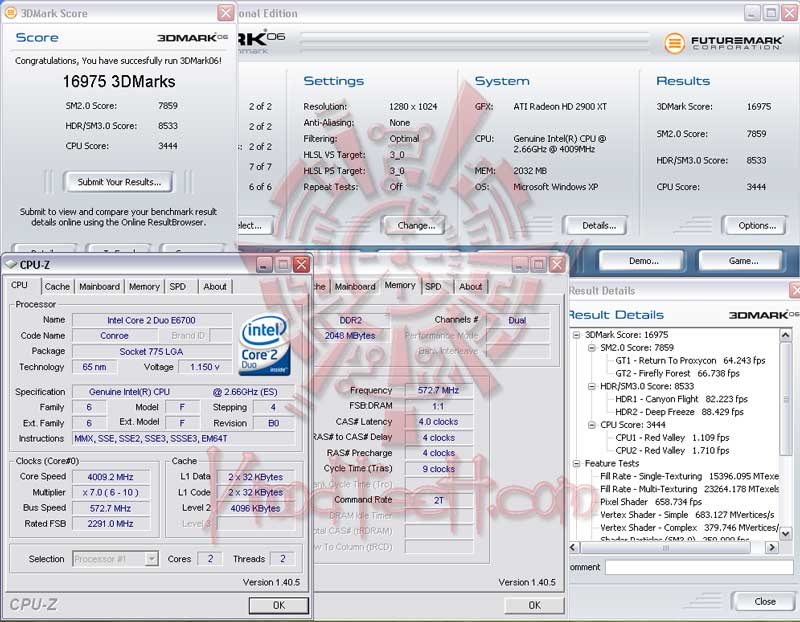Click the Socket 775 LGA package field
This screenshot has height=622, width=800.
click(x=152, y=352)
